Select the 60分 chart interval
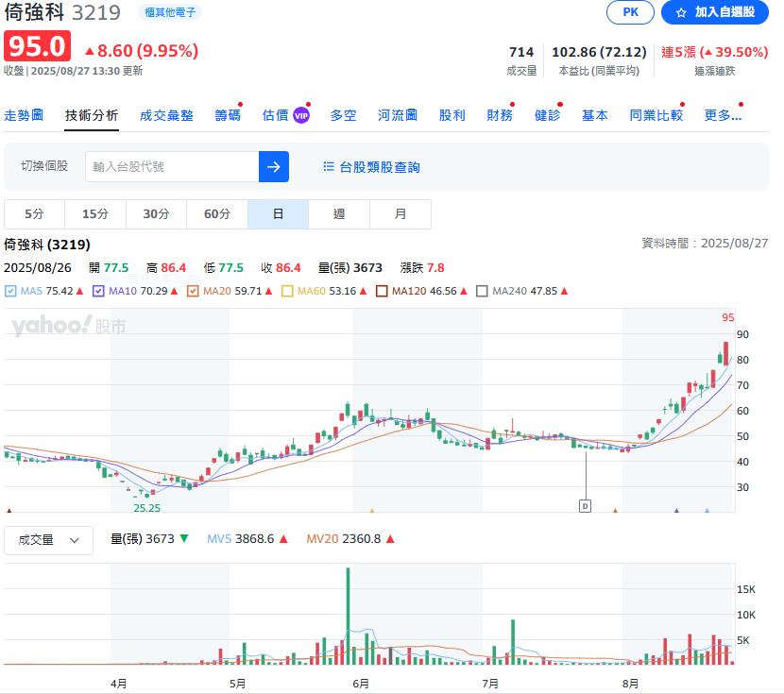 [217, 213]
